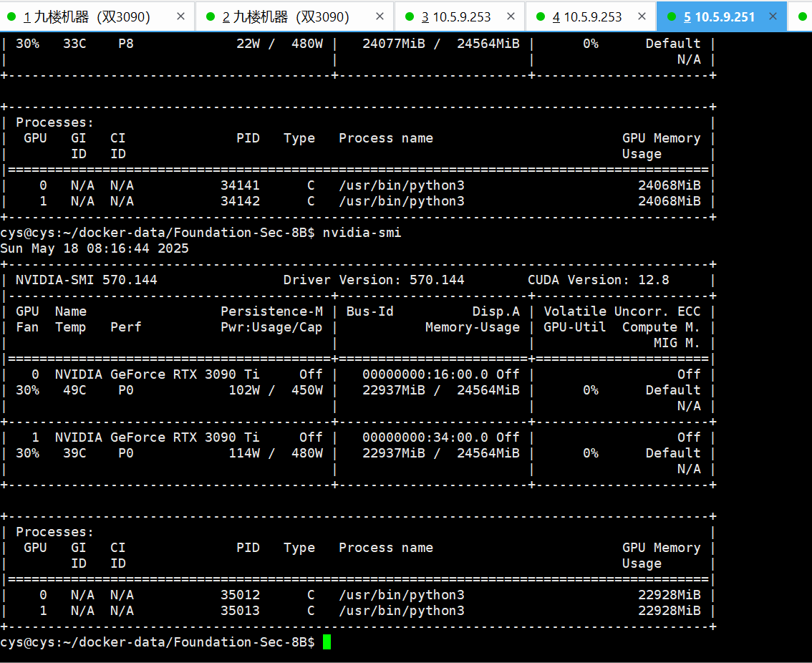Click the green connection dot on tab 2

(x=211, y=16)
